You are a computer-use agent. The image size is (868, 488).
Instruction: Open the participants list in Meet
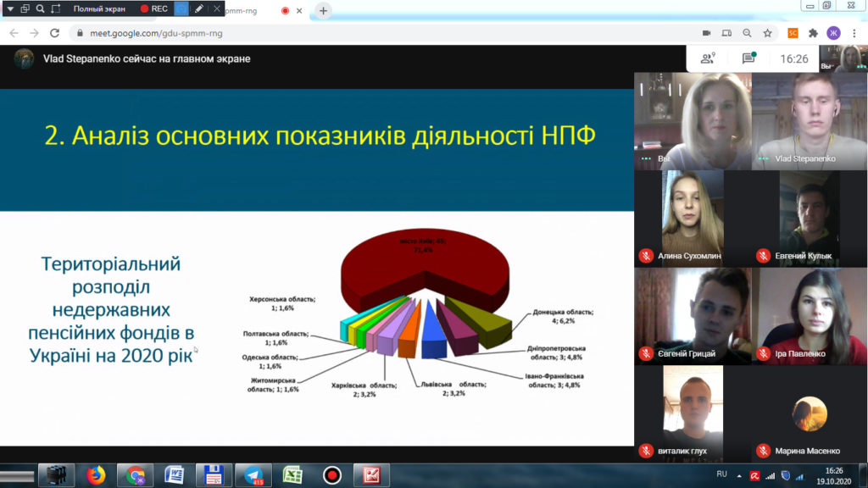(x=707, y=58)
